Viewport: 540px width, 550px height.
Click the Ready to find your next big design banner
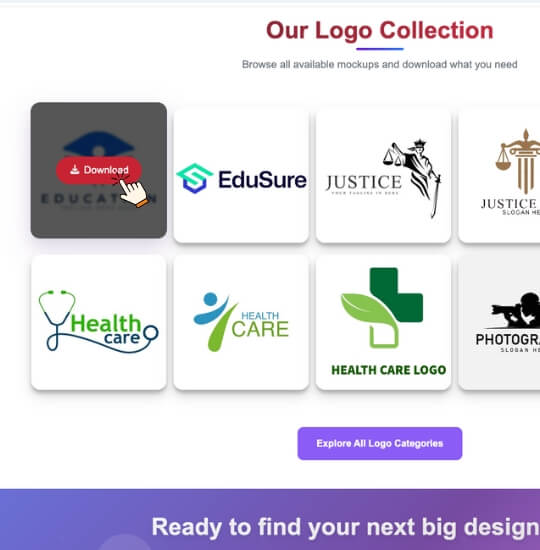coord(346,527)
